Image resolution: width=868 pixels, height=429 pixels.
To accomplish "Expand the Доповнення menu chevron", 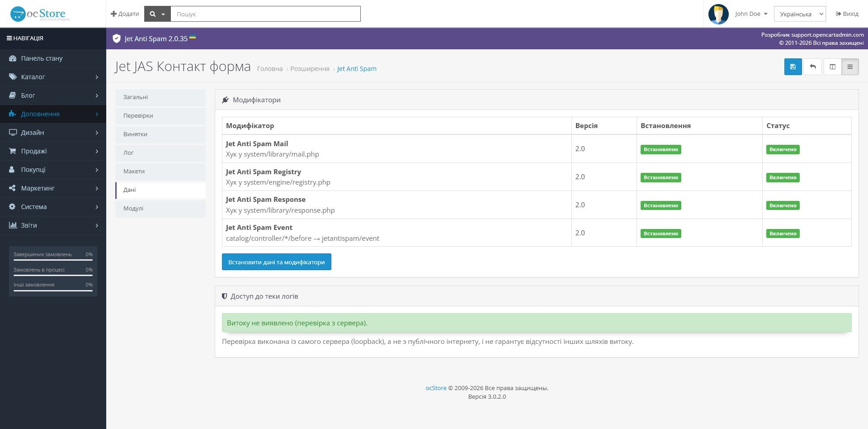I will [x=97, y=114].
